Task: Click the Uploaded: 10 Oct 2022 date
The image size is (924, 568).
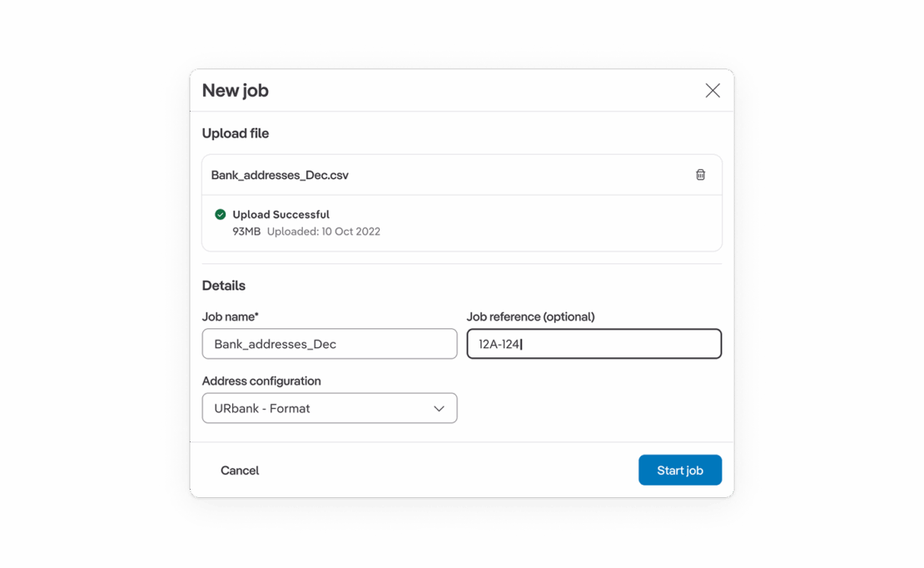Action: tap(324, 232)
